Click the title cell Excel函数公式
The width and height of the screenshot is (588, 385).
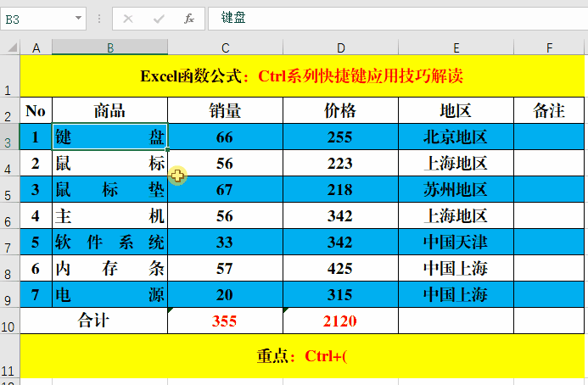302,76
